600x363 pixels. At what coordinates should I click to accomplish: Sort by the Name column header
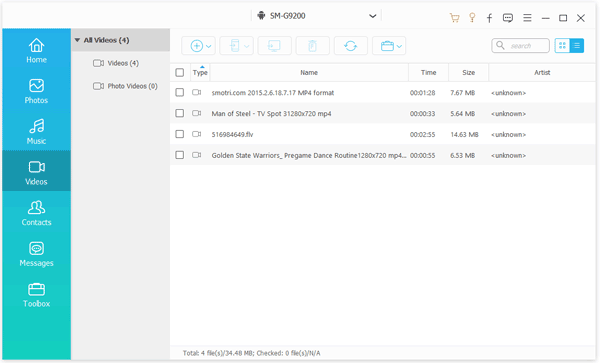tap(309, 73)
